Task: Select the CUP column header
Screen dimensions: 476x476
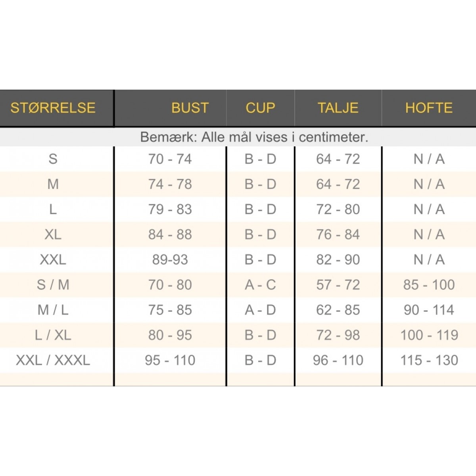Action: pyautogui.click(x=260, y=108)
